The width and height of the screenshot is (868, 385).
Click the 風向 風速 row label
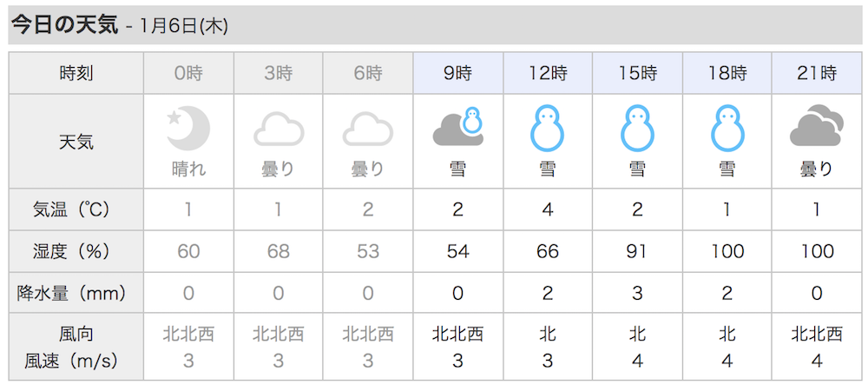pos(76,348)
